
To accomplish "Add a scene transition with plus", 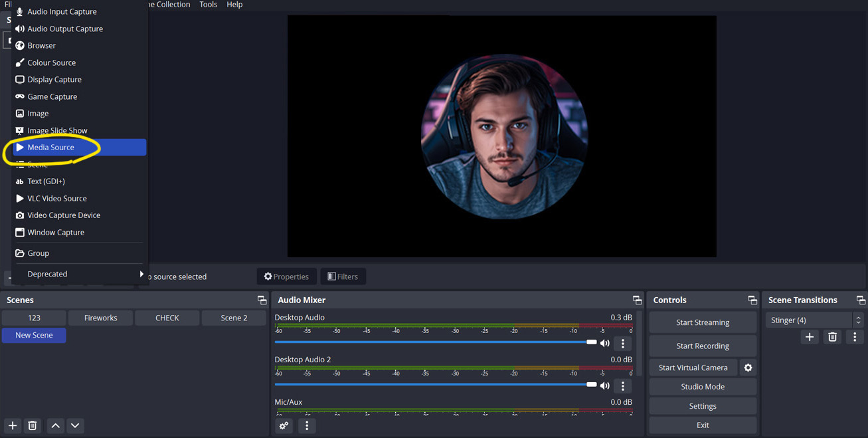I will (x=809, y=337).
